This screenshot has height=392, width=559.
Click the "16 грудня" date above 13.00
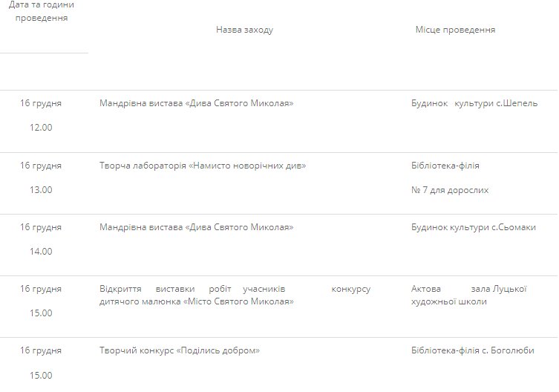[x=41, y=166]
